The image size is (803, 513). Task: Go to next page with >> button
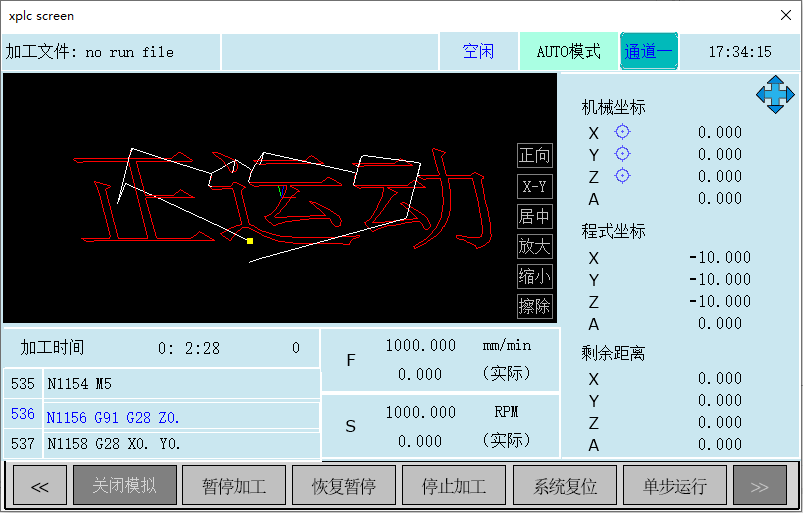pyautogui.click(x=760, y=485)
